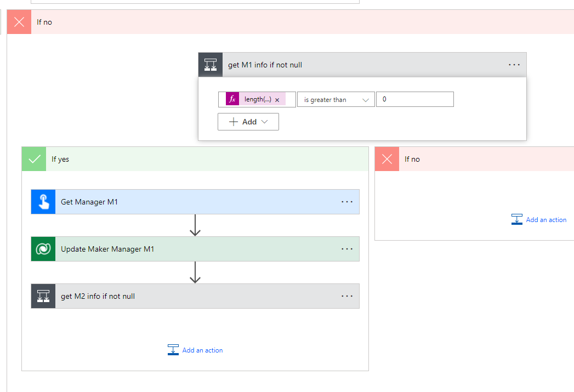This screenshot has width=574, height=392.
Task: Open ellipsis menu for Update Maker Manager M1
Action: (346, 249)
